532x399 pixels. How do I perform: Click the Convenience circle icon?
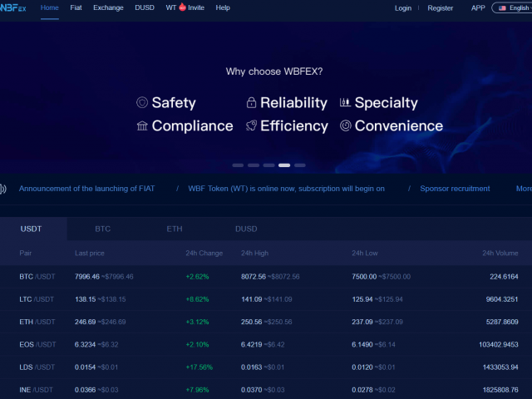[345, 126]
